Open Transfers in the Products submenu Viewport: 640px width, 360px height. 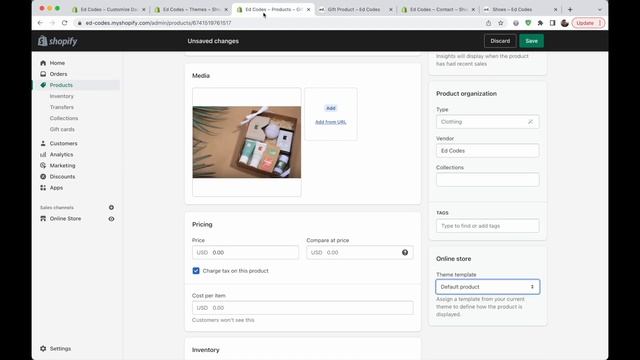click(x=62, y=107)
